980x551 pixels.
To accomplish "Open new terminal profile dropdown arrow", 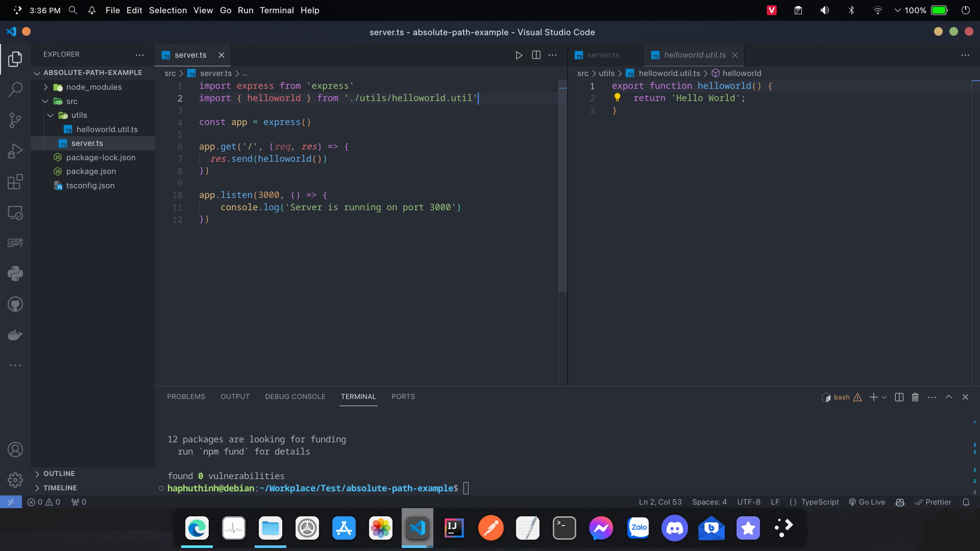I will pos(885,397).
